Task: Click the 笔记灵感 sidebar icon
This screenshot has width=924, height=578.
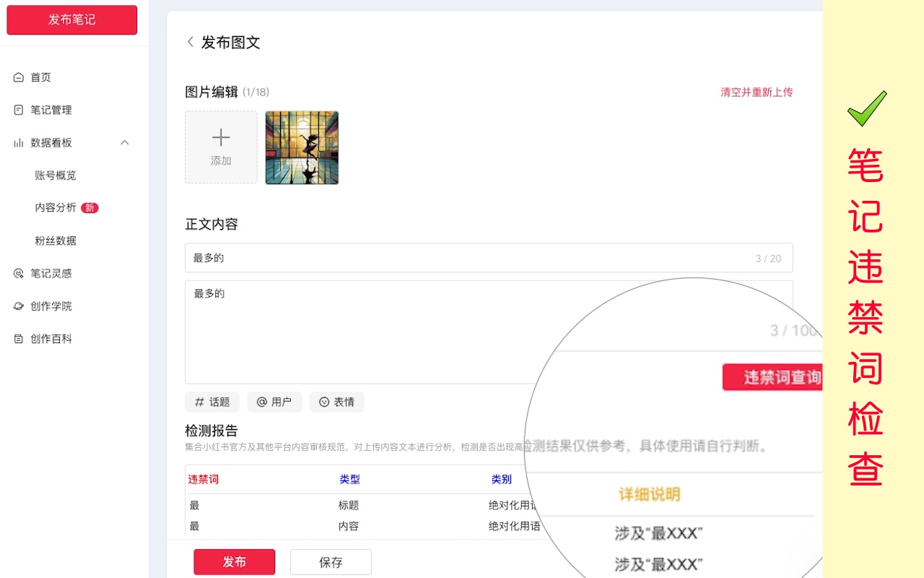Action: pos(51,273)
